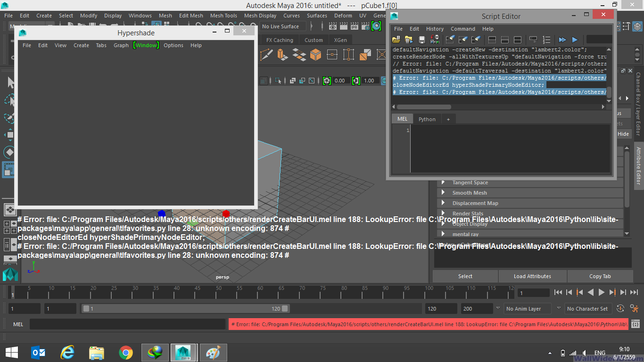
Task: Save script icon in Script Editor
Action: (x=422, y=40)
